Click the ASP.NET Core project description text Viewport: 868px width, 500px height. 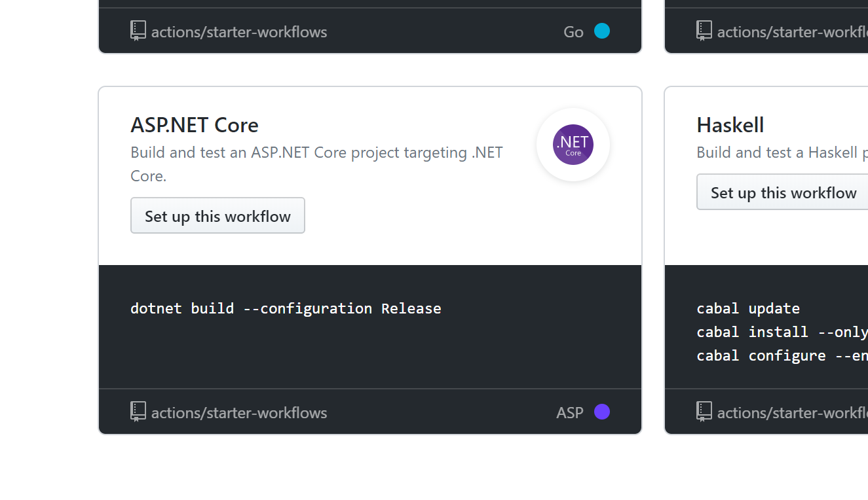click(316, 164)
